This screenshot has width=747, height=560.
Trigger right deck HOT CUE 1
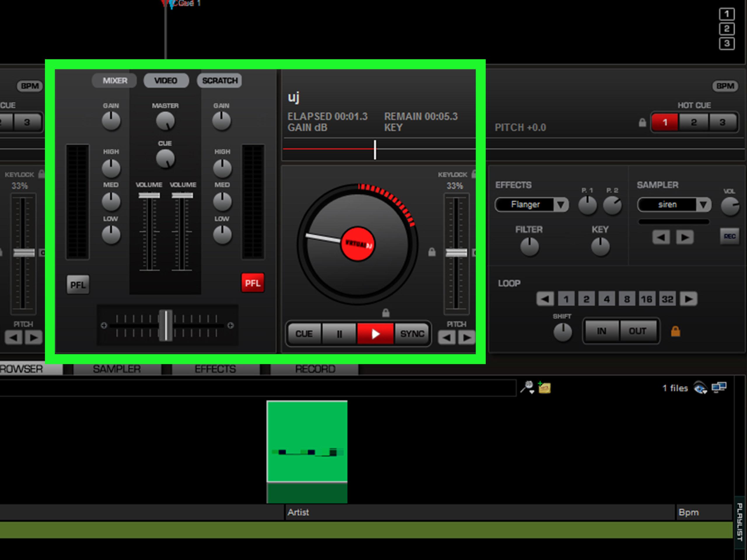(x=665, y=122)
